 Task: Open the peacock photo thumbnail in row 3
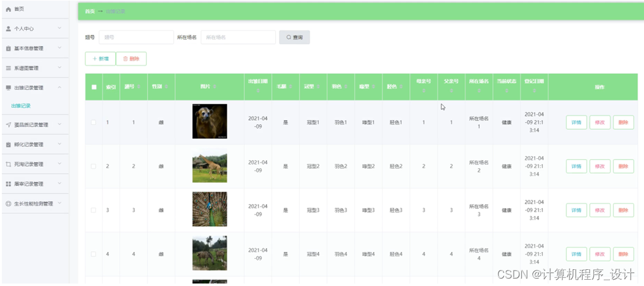[210, 209]
